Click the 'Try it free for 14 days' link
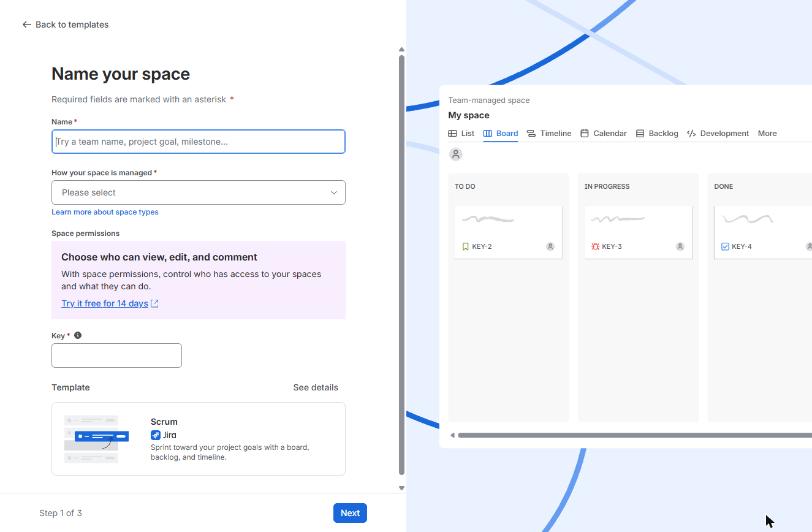 (x=105, y=303)
